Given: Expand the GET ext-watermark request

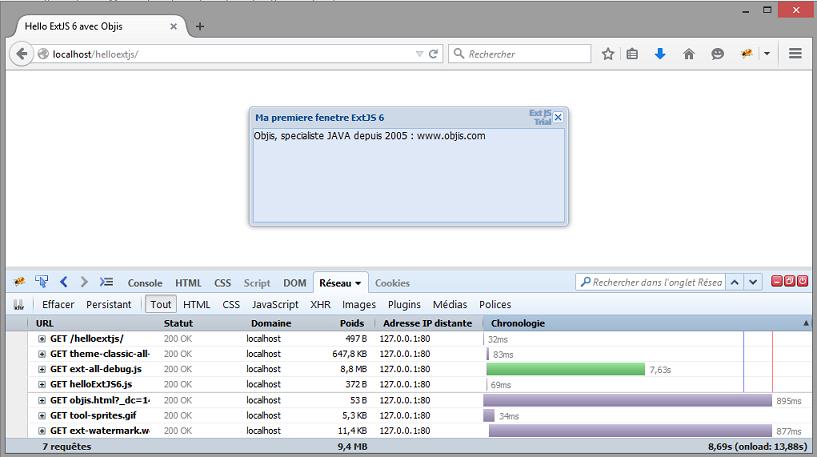Looking at the screenshot, I should point(42,431).
